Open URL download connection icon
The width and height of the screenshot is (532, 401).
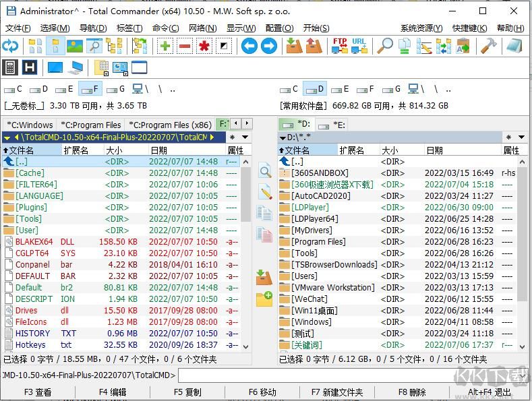(x=359, y=46)
